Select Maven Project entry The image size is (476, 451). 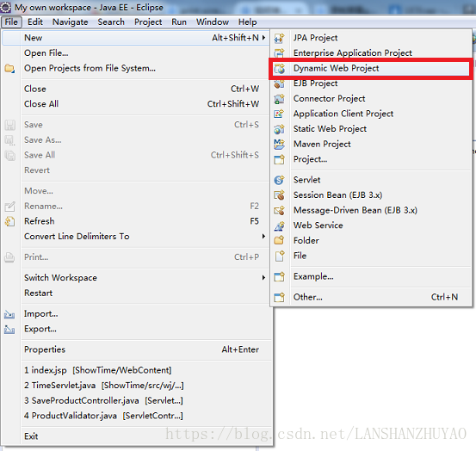click(371, 144)
